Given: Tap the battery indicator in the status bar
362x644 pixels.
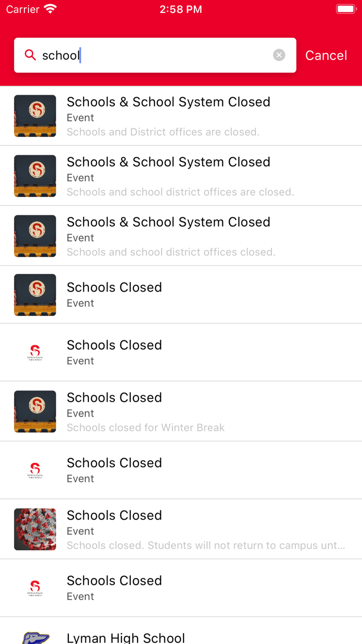Looking at the screenshot, I should 345,8.
